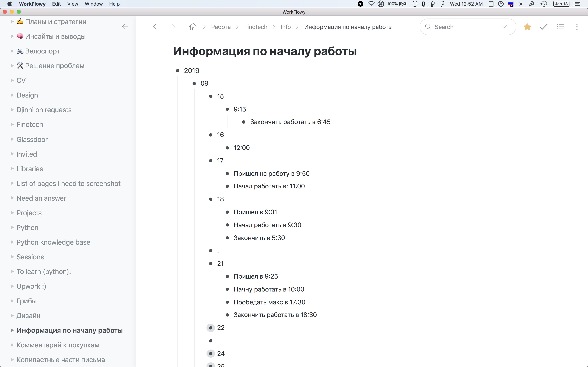Go forward with the forward chevron
588x367 pixels.
click(x=173, y=27)
